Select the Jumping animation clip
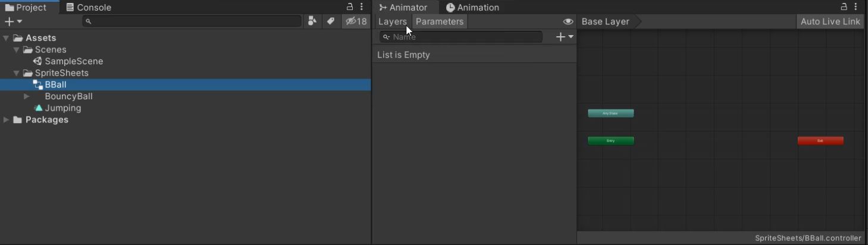The width and height of the screenshot is (868, 245). (x=62, y=108)
